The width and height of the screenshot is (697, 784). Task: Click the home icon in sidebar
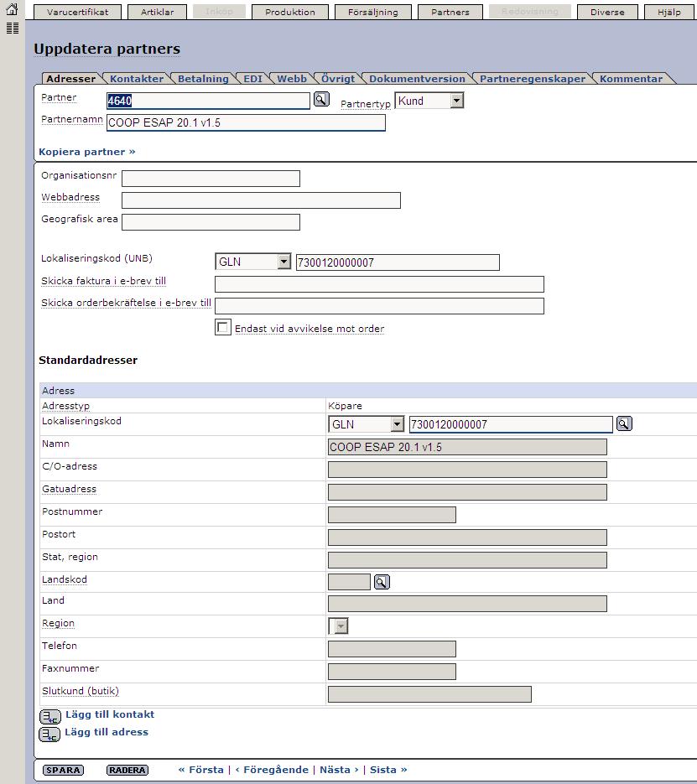tap(12, 8)
